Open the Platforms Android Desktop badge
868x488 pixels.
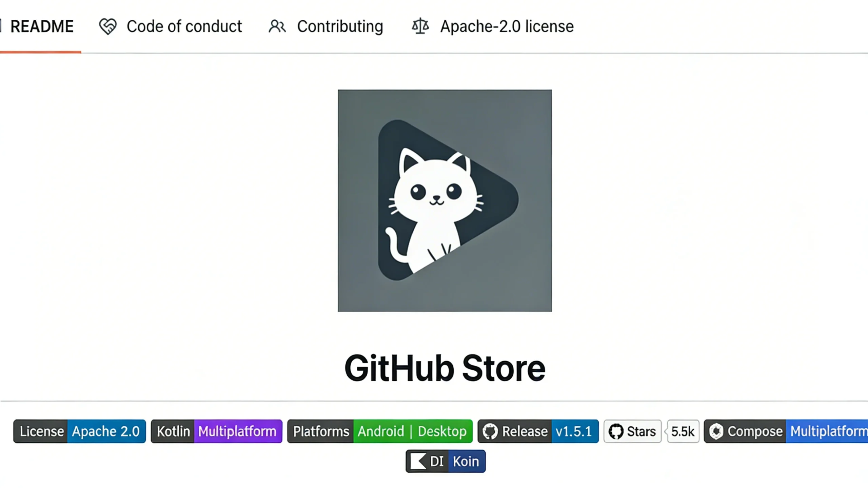coord(380,431)
